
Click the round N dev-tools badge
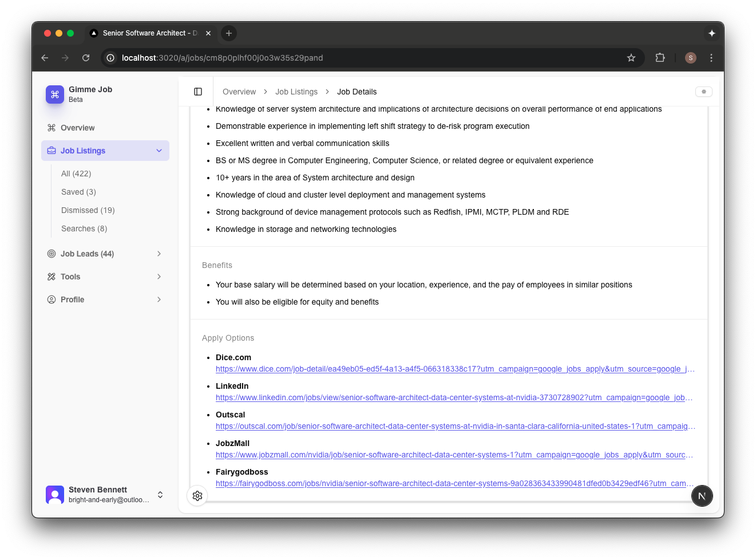click(x=702, y=496)
